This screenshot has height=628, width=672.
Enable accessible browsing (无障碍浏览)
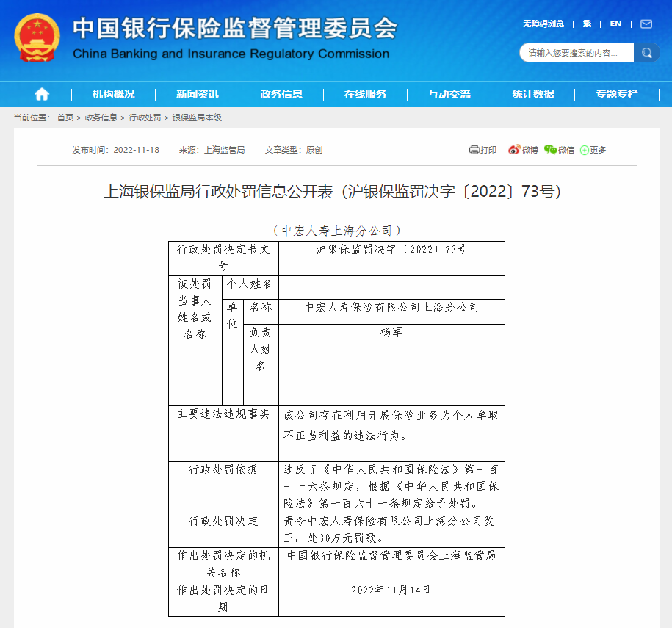click(x=543, y=24)
